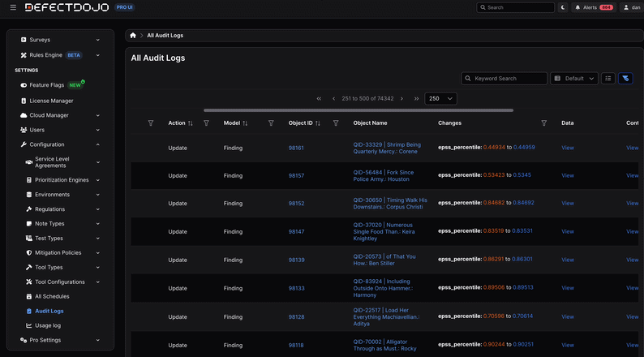Open the 250 rows-per-page dropdown
This screenshot has width=644, height=357.
[440, 99]
